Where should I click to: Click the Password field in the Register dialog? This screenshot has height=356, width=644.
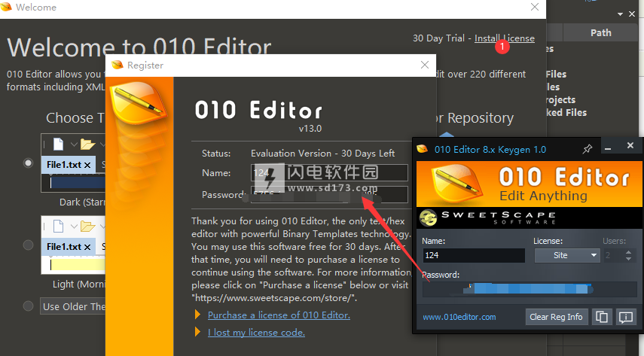(x=329, y=195)
